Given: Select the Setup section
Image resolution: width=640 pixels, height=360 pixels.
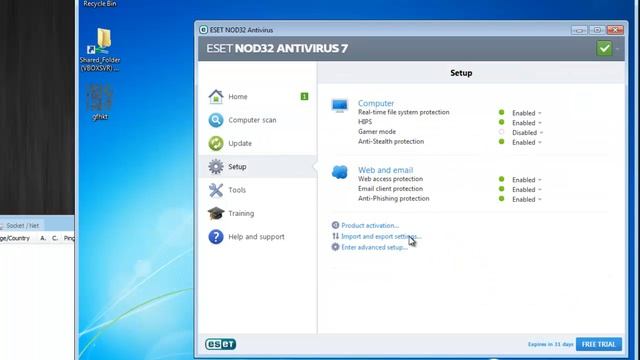Looking at the screenshot, I should (x=258, y=167).
